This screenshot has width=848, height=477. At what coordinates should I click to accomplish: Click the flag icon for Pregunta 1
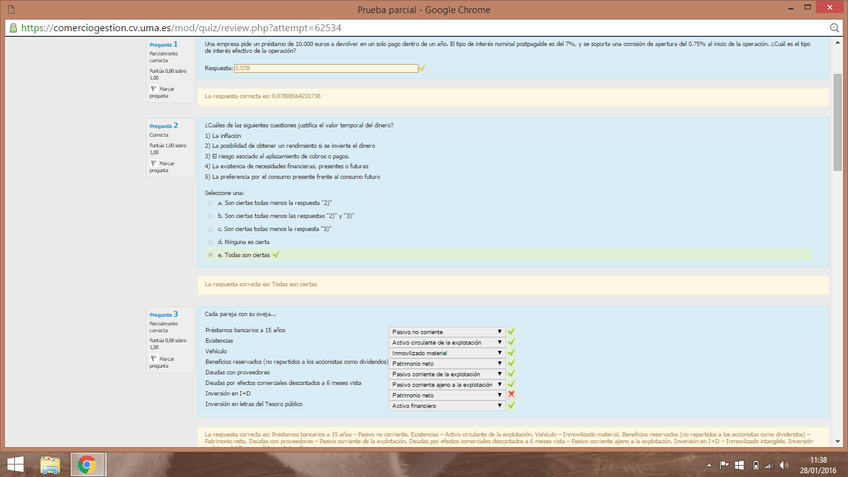(x=153, y=90)
